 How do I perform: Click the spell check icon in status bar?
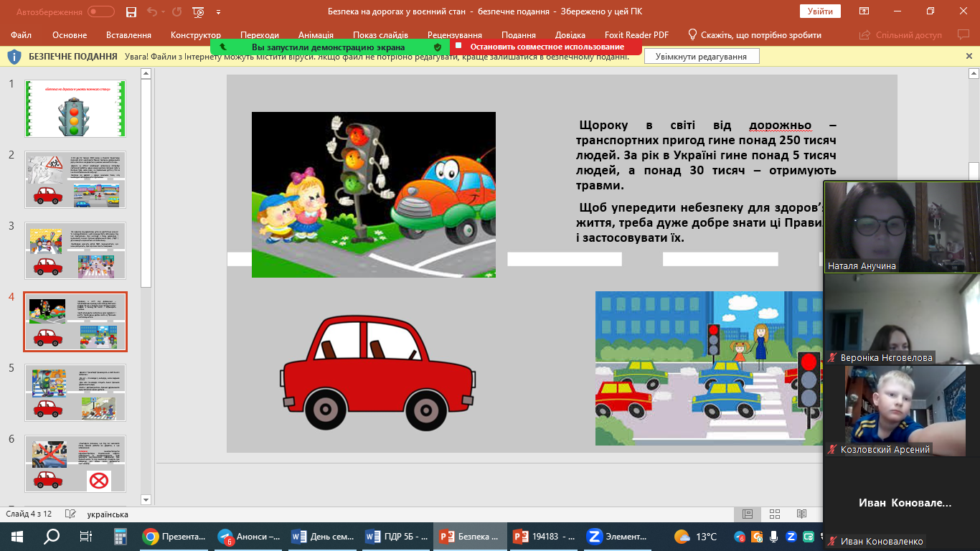(70, 514)
